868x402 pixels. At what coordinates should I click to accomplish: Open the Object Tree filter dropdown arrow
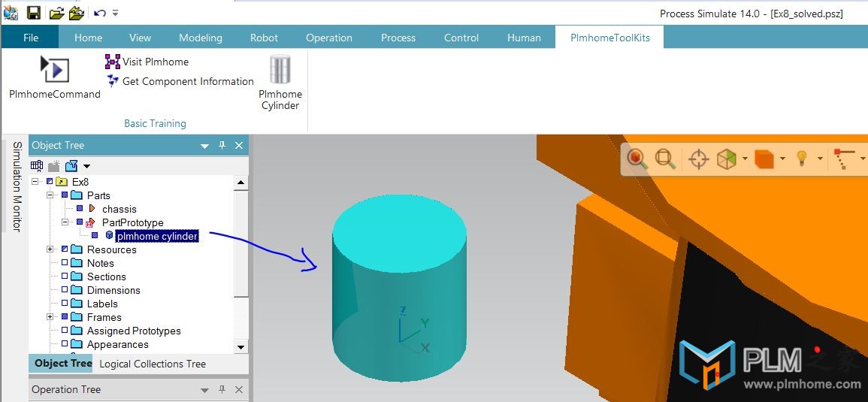tap(87, 166)
